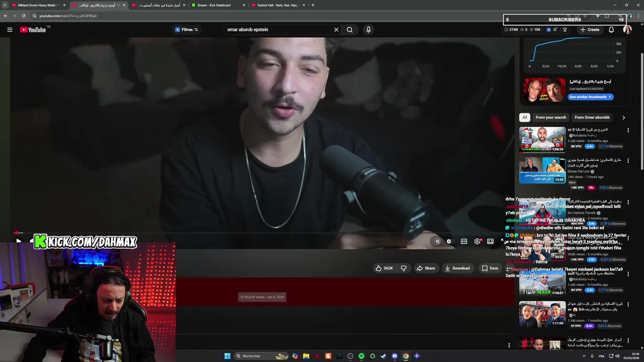Open the FRA language input indicator
The height and width of the screenshot is (362, 644).
click(602, 356)
